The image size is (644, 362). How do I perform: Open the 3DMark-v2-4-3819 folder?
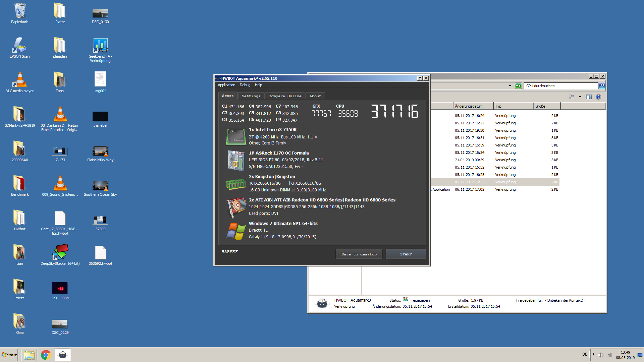point(20,117)
